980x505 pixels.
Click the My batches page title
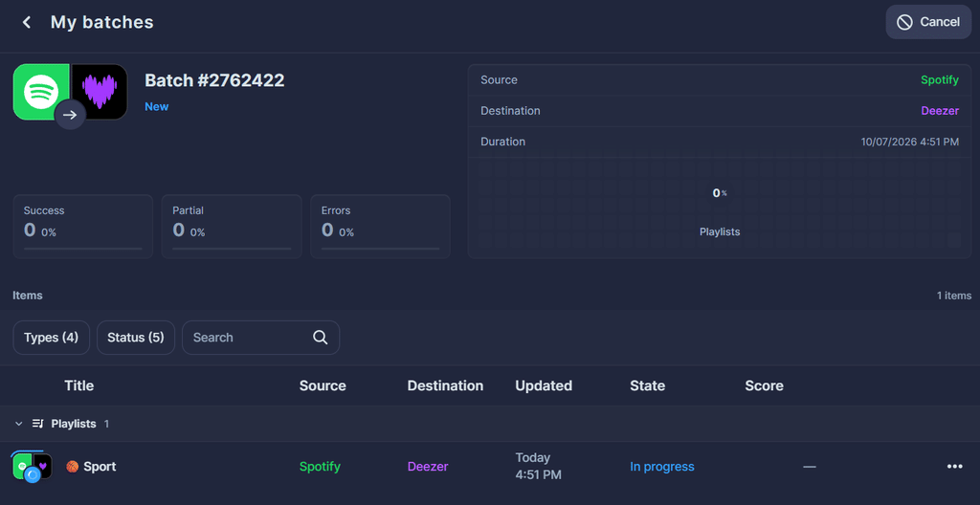101,23
